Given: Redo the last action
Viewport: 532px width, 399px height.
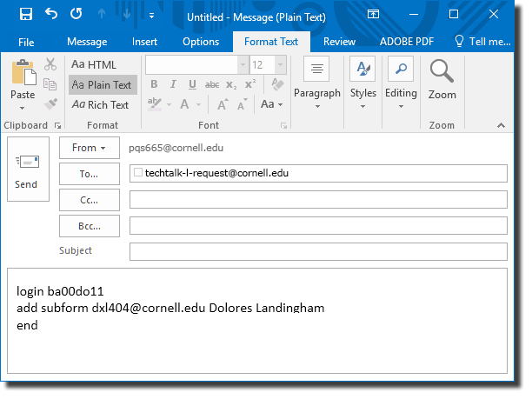Looking at the screenshot, I should (76, 14).
